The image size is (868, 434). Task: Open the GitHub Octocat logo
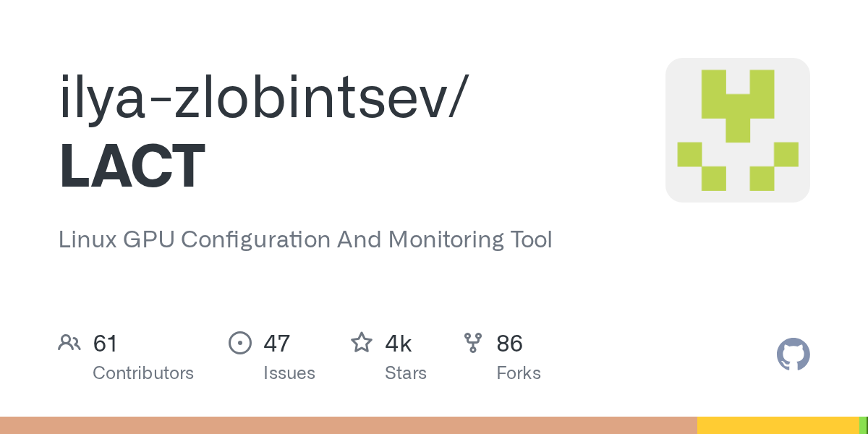coord(793,354)
